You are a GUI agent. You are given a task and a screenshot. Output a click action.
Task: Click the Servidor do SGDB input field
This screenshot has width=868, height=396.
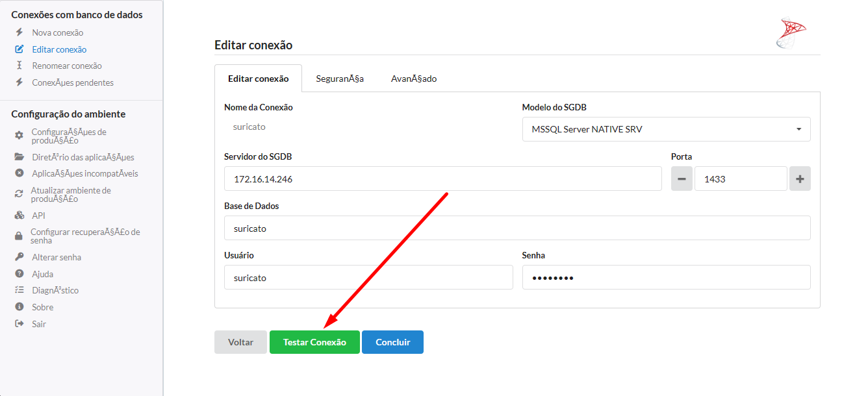pyautogui.click(x=442, y=179)
